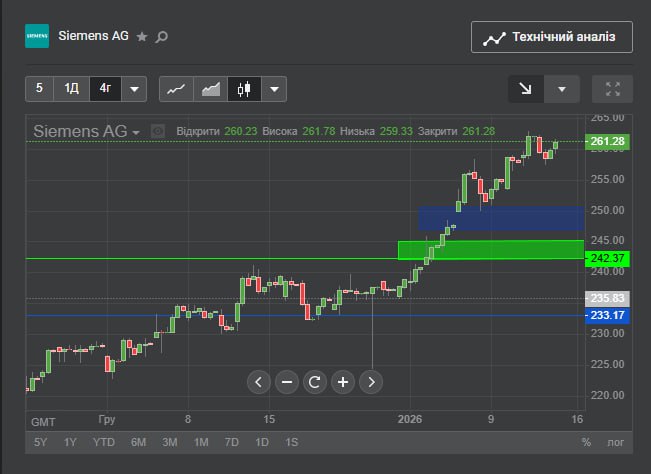Select the area chart type icon

pos(210,89)
